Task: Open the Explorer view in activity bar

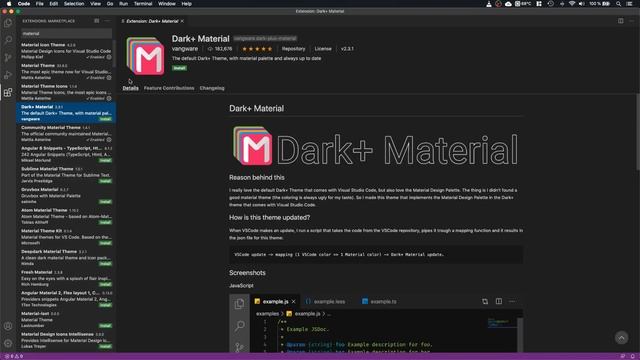Action: click(x=8, y=23)
